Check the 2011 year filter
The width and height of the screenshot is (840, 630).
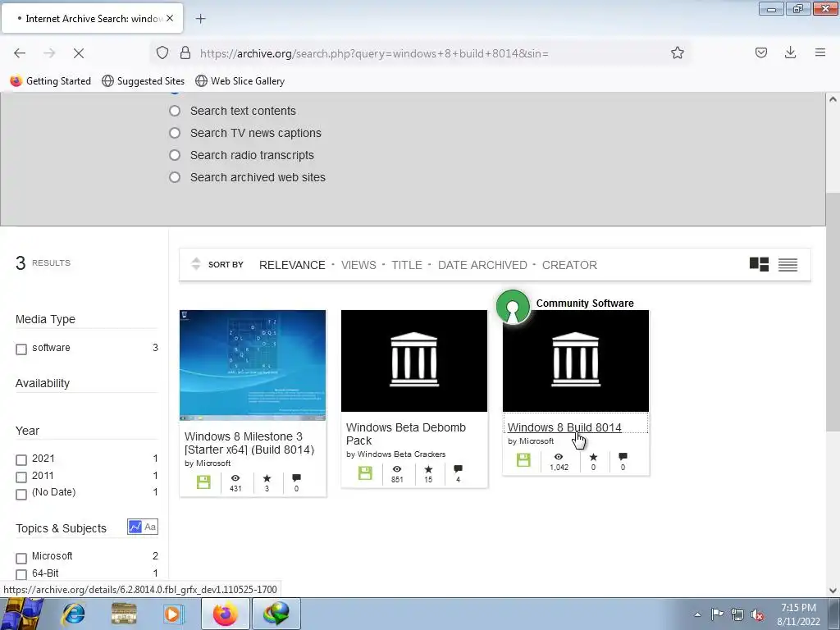click(21, 477)
